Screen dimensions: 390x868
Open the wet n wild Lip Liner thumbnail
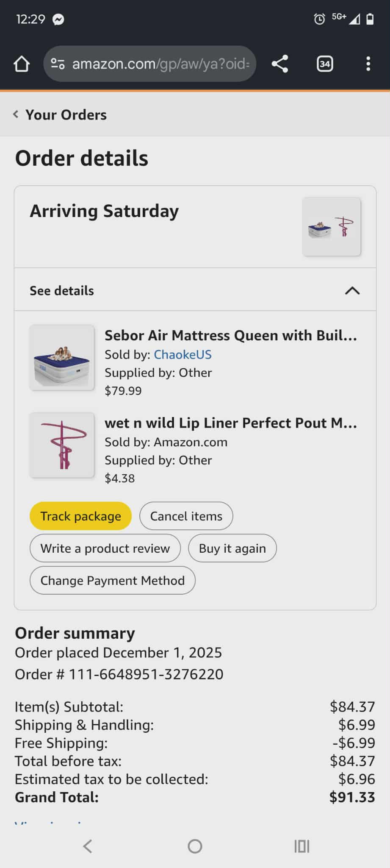(62, 445)
